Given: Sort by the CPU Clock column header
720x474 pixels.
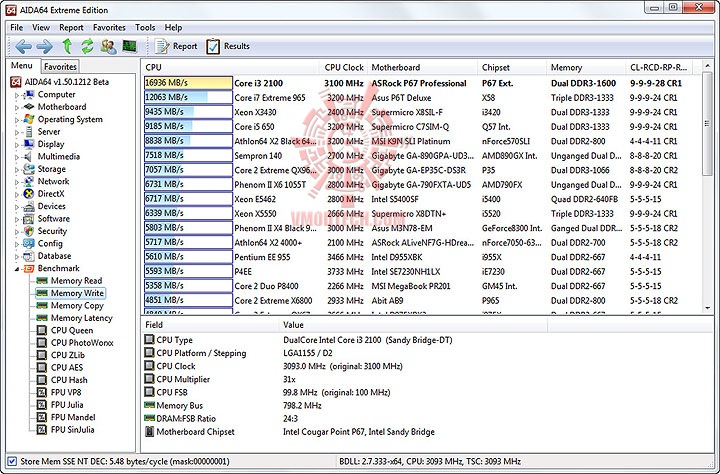Looking at the screenshot, I should click(343, 68).
